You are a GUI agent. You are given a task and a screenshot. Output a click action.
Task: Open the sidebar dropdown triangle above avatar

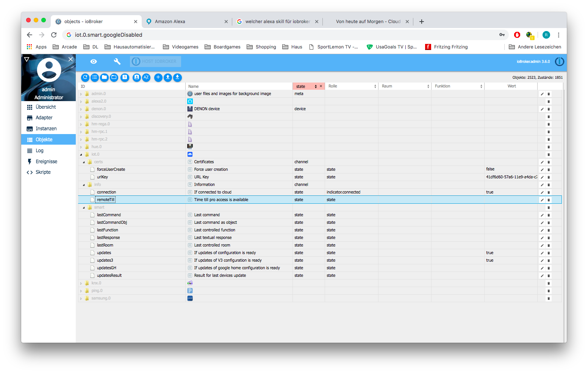coord(27,59)
